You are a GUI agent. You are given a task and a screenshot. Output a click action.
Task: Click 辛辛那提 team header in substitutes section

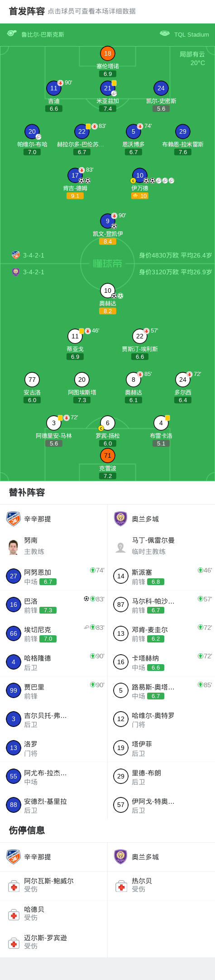pyautogui.click(x=54, y=519)
